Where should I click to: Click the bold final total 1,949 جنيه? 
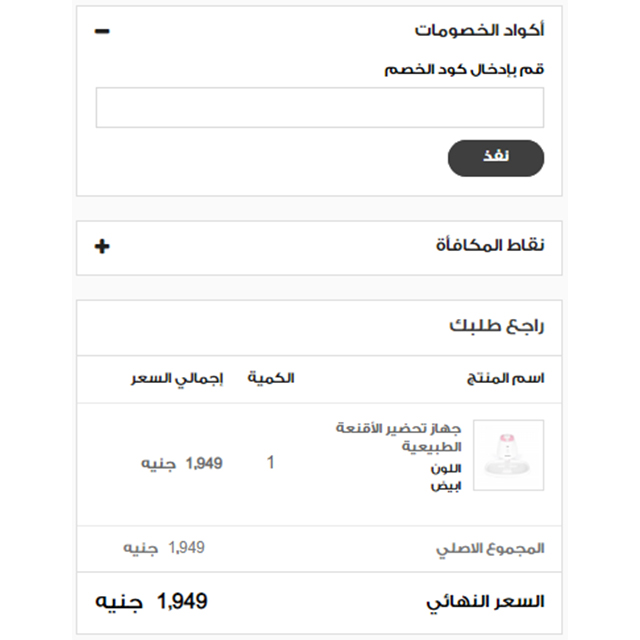pos(151,602)
